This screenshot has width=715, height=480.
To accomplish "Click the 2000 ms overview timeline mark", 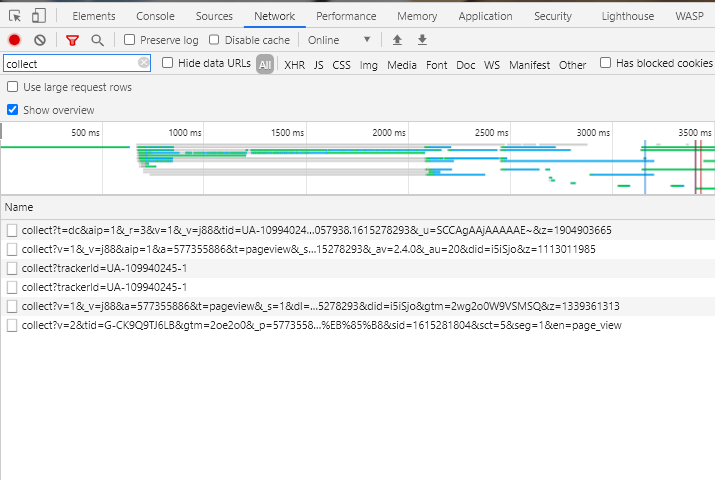I will coord(389,133).
